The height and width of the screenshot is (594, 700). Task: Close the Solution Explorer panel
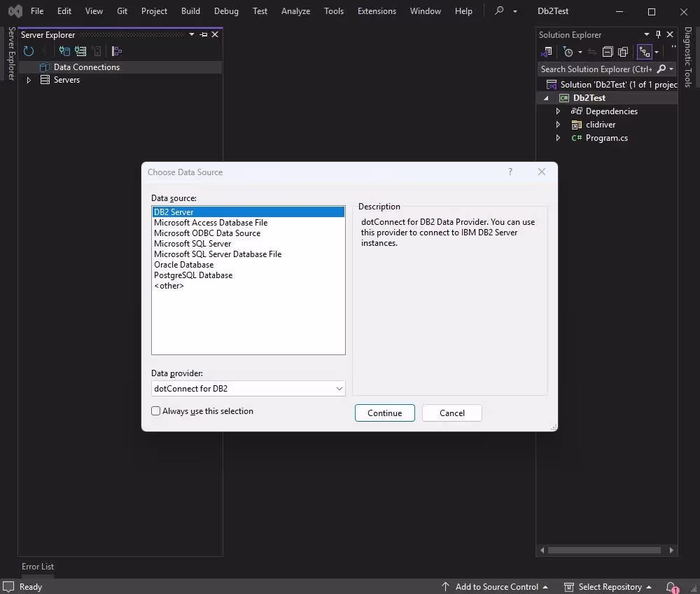(x=670, y=34)
